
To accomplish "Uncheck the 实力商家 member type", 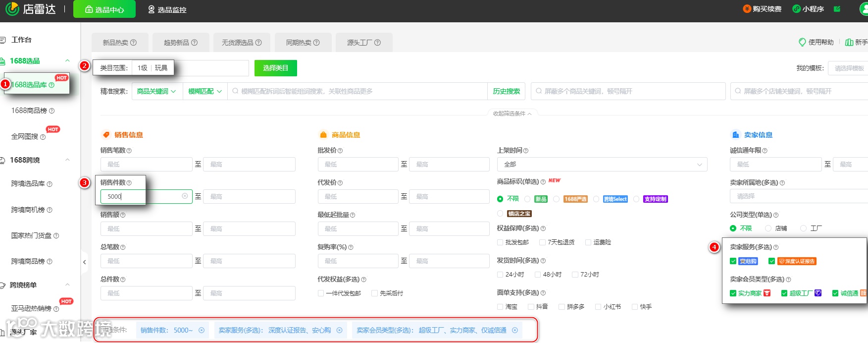I will [733, 293].
